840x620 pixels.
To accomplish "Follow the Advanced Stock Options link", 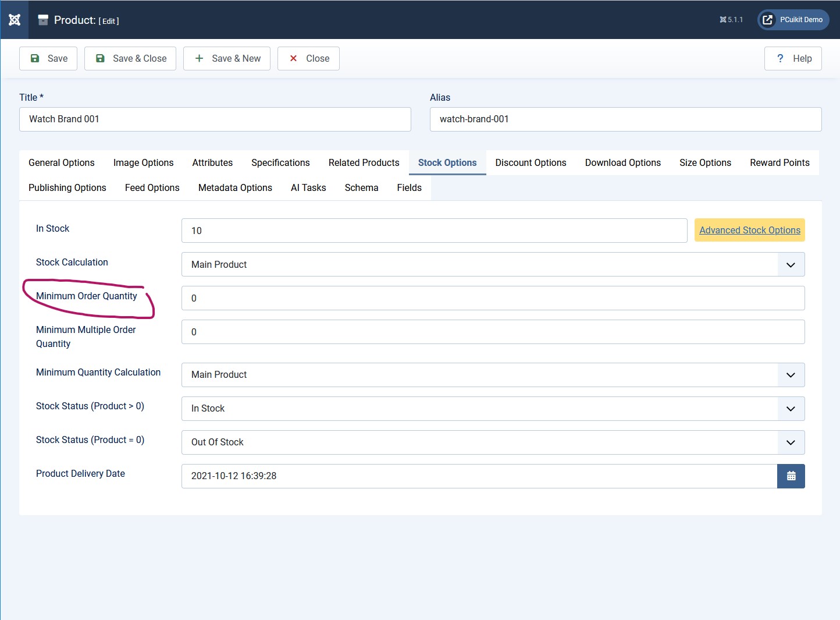I will click(x=749, y=231).
